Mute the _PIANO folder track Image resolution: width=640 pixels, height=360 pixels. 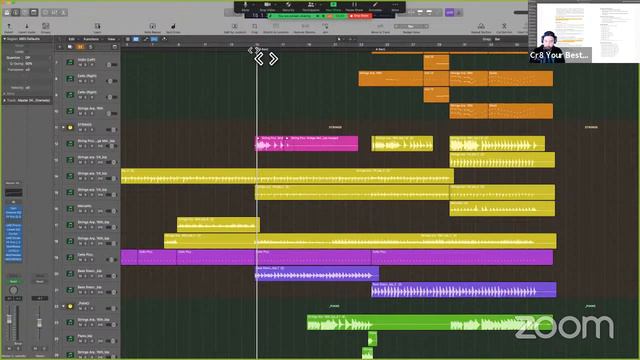[80, 309]
